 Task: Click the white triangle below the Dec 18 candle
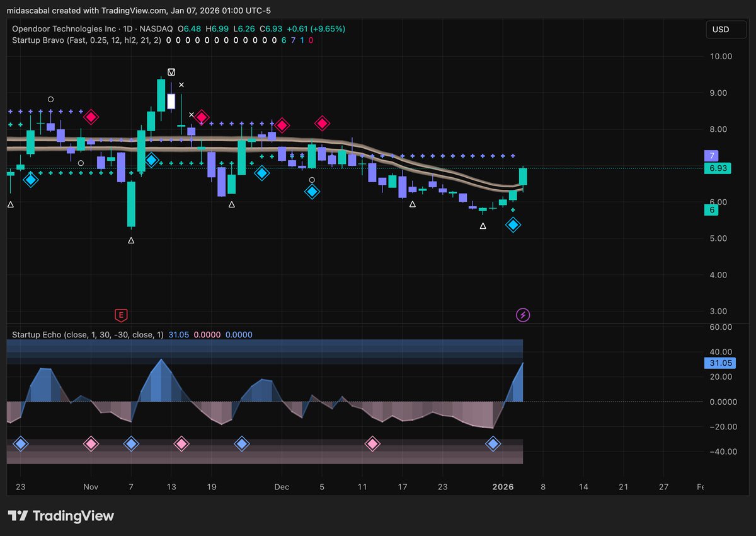pyautogui.click(x=413, y=204)
